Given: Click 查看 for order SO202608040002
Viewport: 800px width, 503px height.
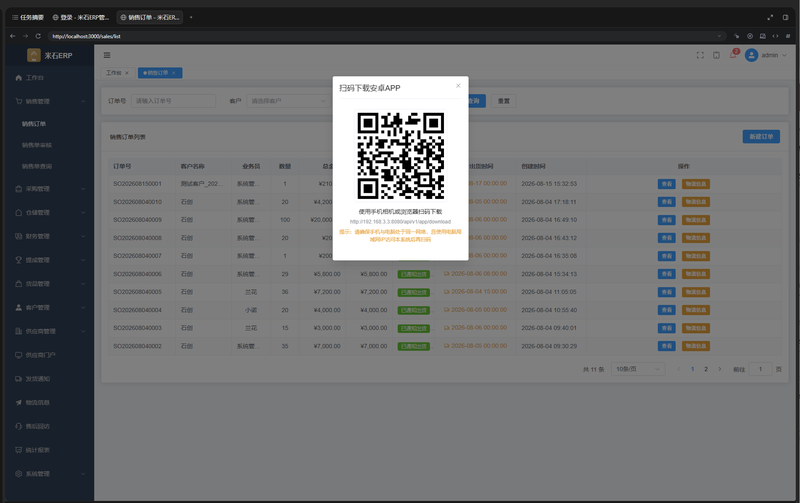Looking at the screenshot, I should [x=666, y=346].
